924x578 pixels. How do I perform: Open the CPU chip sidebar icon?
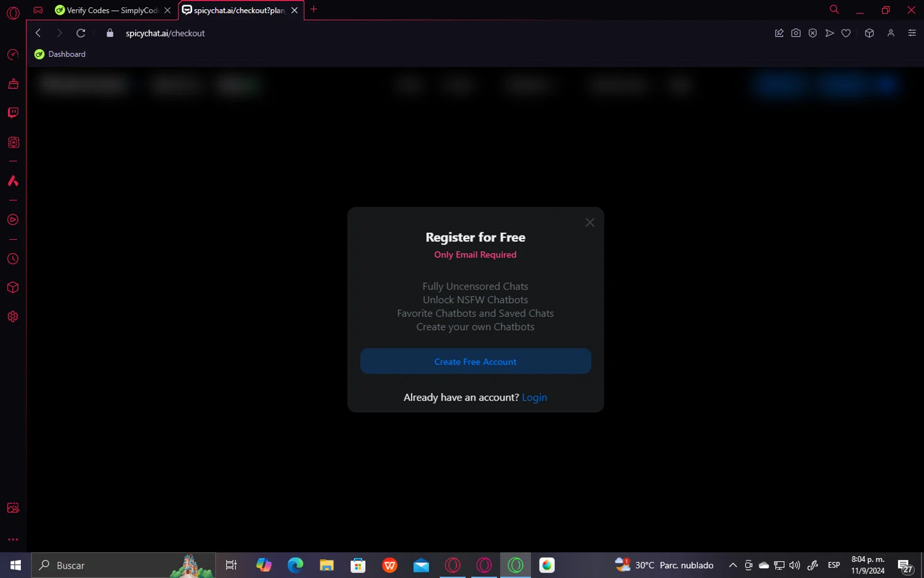13,142
